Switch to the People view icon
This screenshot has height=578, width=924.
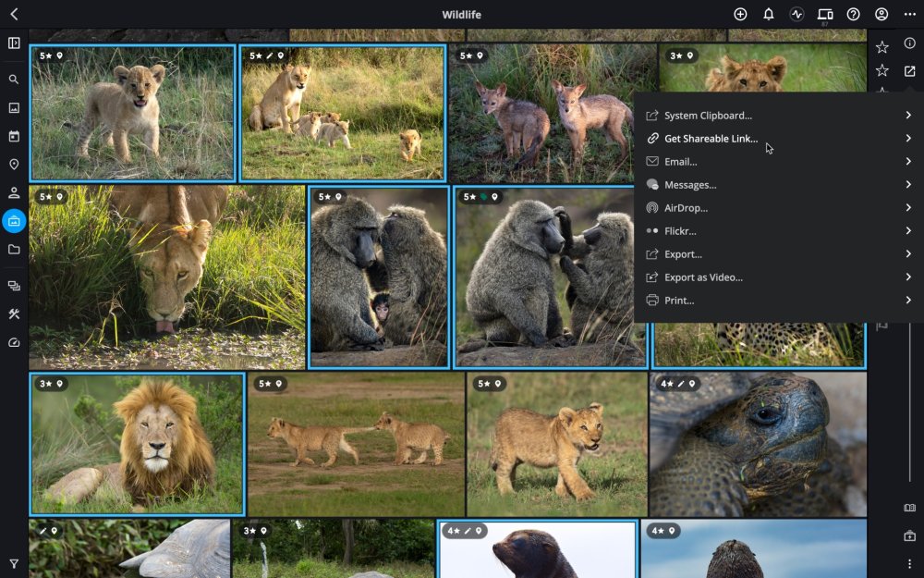click(x=14, y=193)
